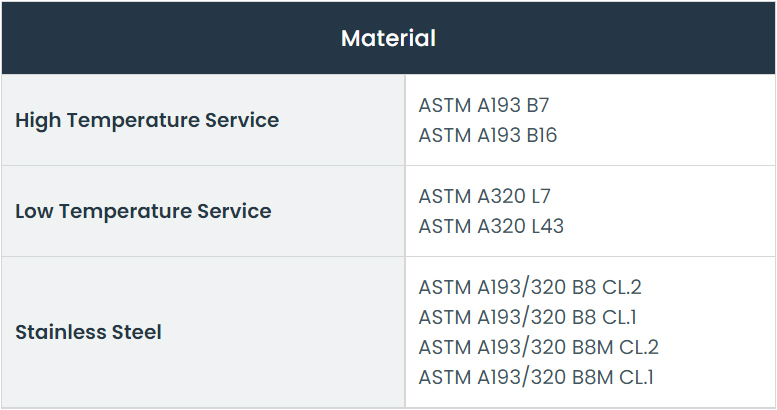Click ASTM A193/320 B8 CL.1 text
The width and height of the screenshot is (777, 410).
(527, 317)
